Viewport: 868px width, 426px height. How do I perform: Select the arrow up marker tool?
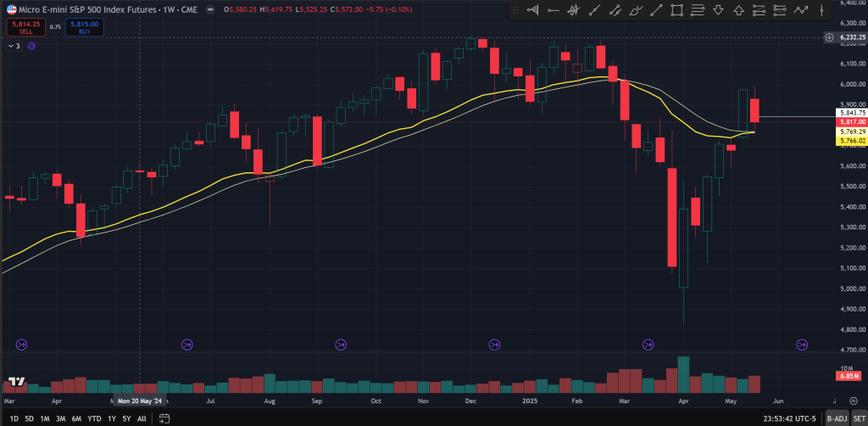pyautogui.click(x=738, y=10)
